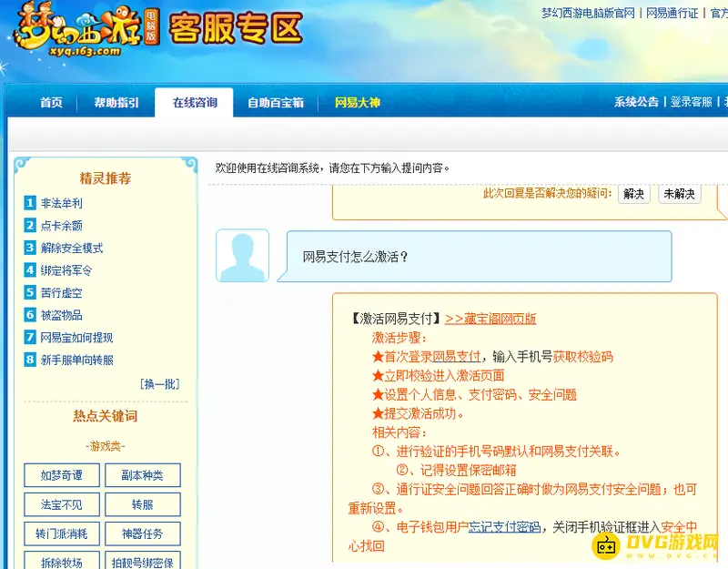Viewport: 728px width, 569px height.
Task: Open 系统公告 in the navigation bar
Action: pos(636,102)
